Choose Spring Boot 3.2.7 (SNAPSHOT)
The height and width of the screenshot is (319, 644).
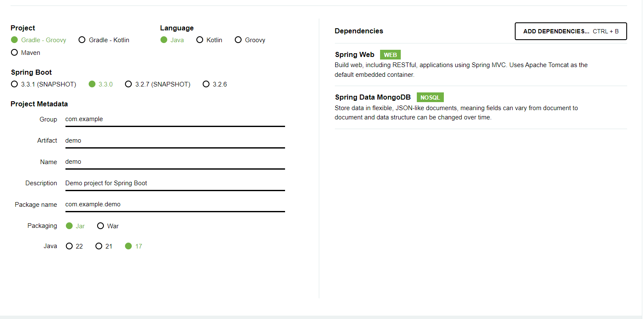pos(158,84)
